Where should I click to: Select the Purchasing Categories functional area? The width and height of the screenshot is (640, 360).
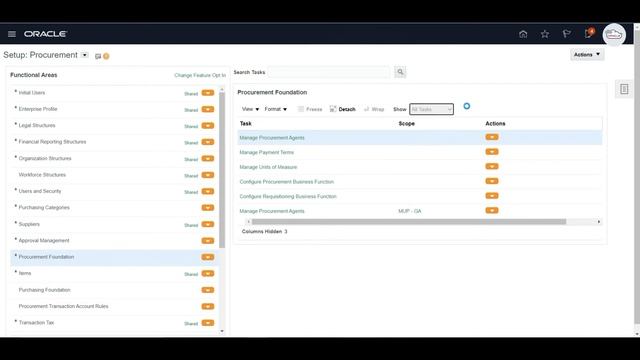click(x=44, y=208)
